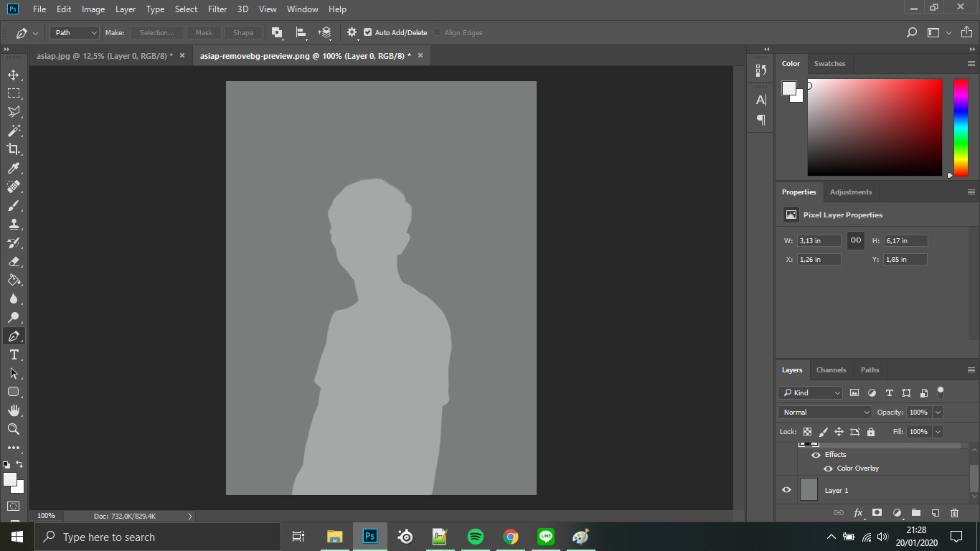Viewport: 980px width, 551px height.
Task: Select the Brush tool
Action: click(x=14, y=205)
